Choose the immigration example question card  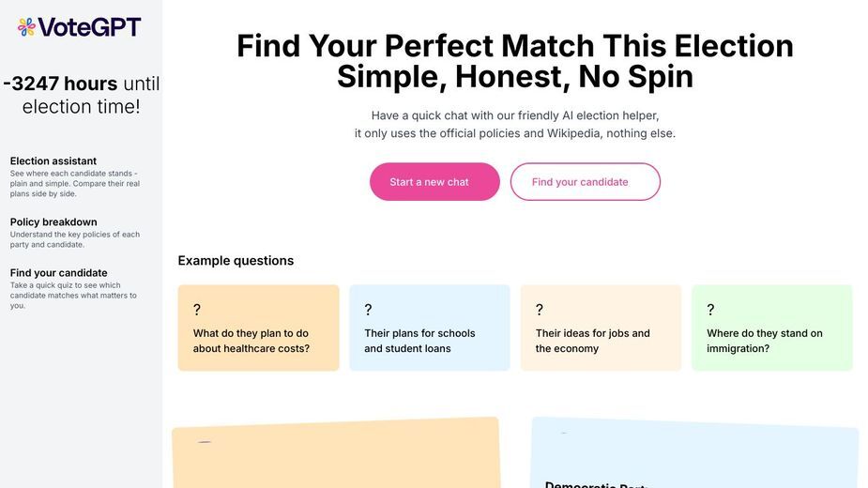click(x=772, y=328)
